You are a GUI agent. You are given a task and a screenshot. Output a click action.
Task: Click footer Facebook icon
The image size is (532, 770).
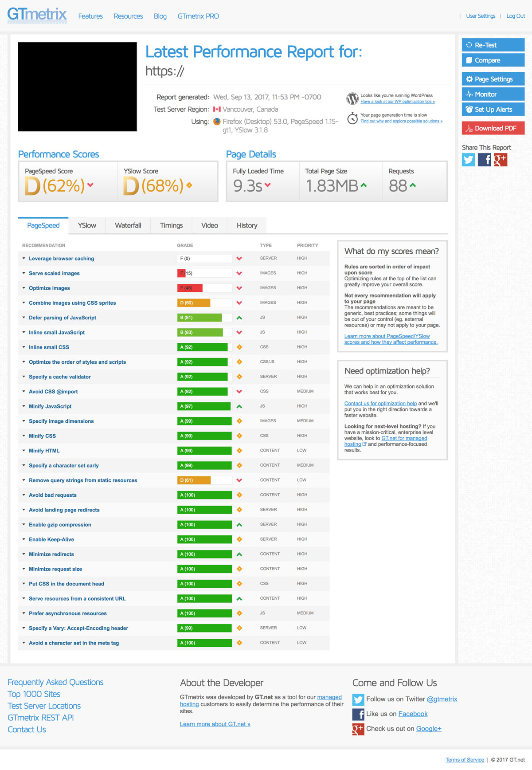[x=358, y=714]
